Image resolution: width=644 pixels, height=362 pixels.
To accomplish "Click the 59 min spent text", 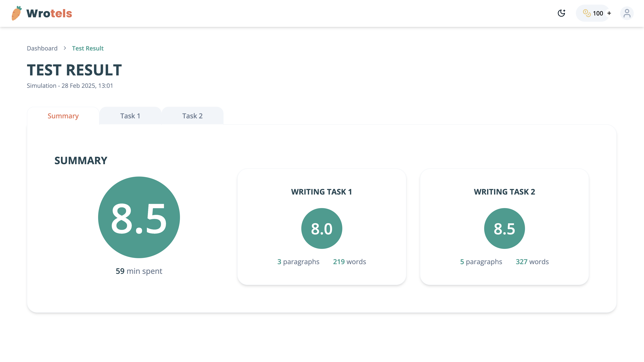I will coord(139,271).
